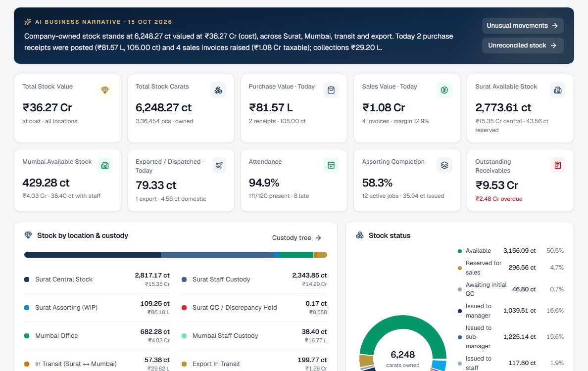This screenshot has width=588, height=371.
Task: Click the arrow next to Custody tree
Action: pos(318,238)
